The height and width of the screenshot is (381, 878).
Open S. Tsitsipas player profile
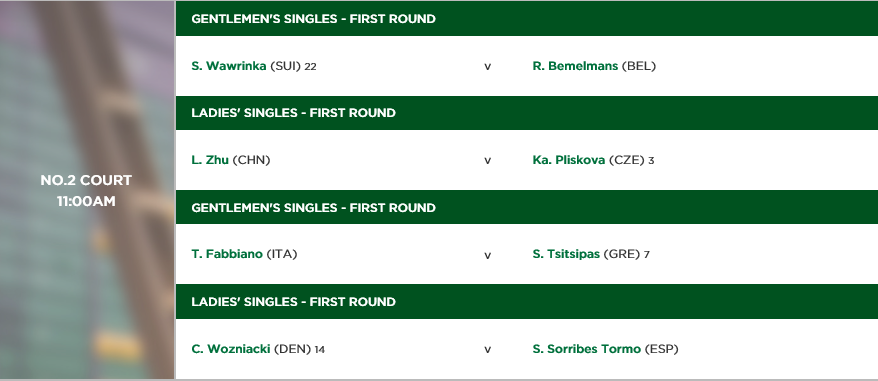pyautogui.click(x=566, y=254)
